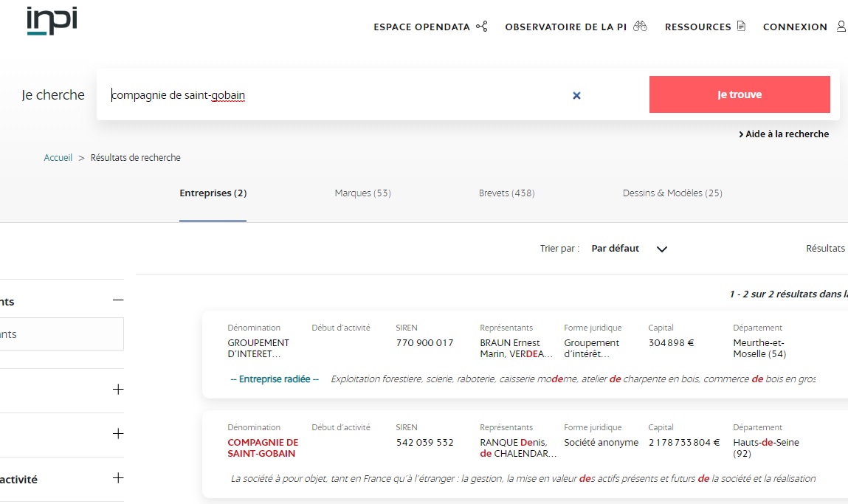This screenshot has height=504, width=848.
Task: Click SIREN number 770 900 017
Action: pyautogui.click(x=424, y=343)
